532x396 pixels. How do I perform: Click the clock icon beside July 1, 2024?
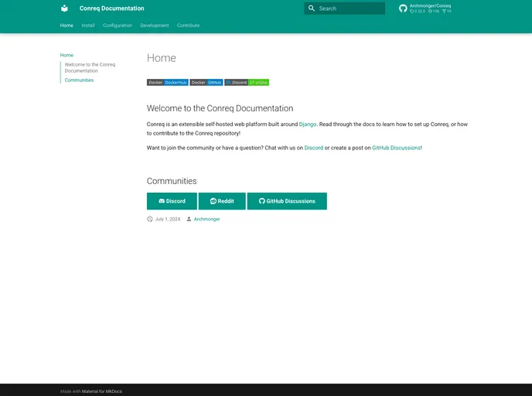pos(150,219)
